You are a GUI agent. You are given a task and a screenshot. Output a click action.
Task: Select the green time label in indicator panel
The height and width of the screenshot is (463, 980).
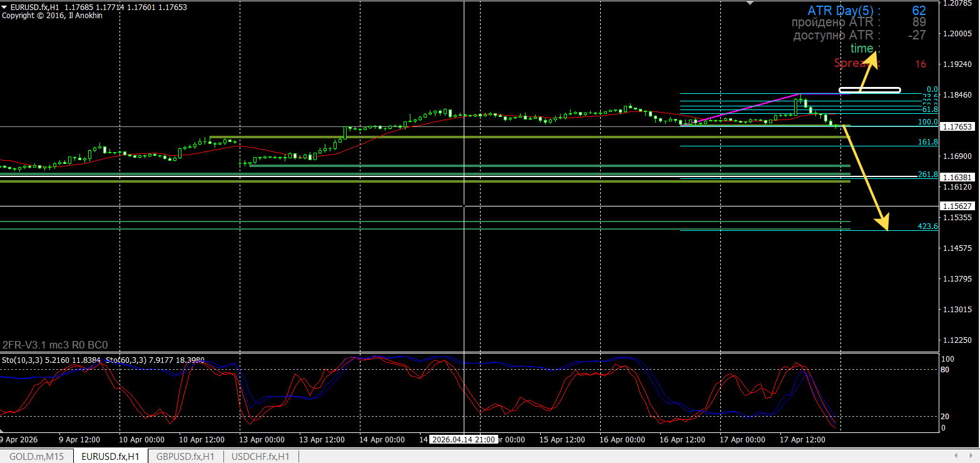tap(862, 48)
